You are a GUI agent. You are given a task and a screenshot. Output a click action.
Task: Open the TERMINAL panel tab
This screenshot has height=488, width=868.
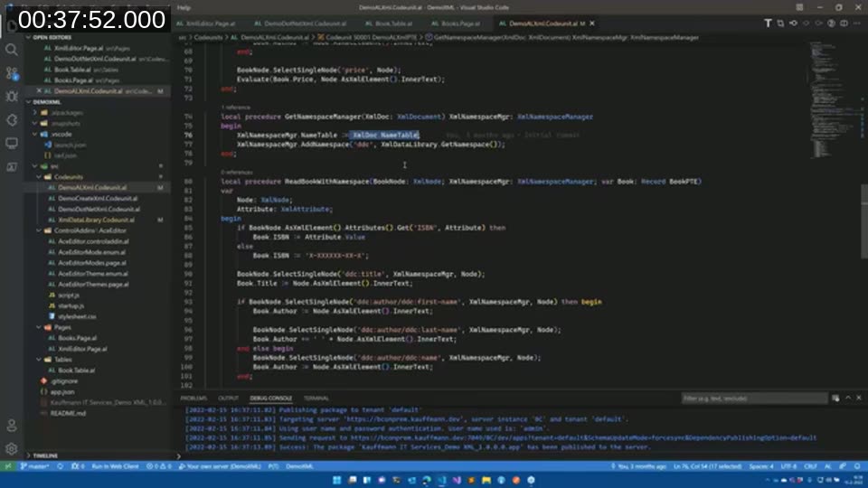pyautogui.click(x=316, y=399)
